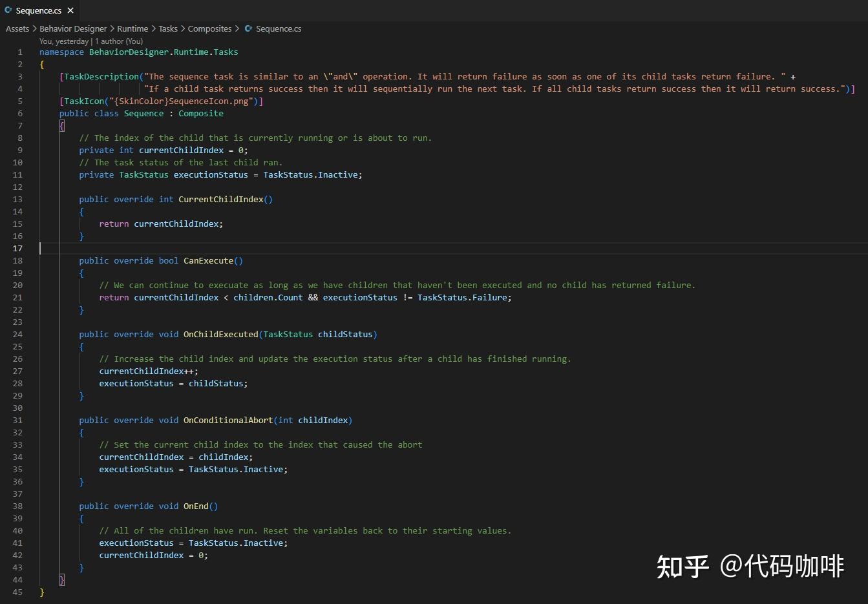This screenshot has height=604, width=868.
Task: Click the Composite base class name
Action: point(201,114)
